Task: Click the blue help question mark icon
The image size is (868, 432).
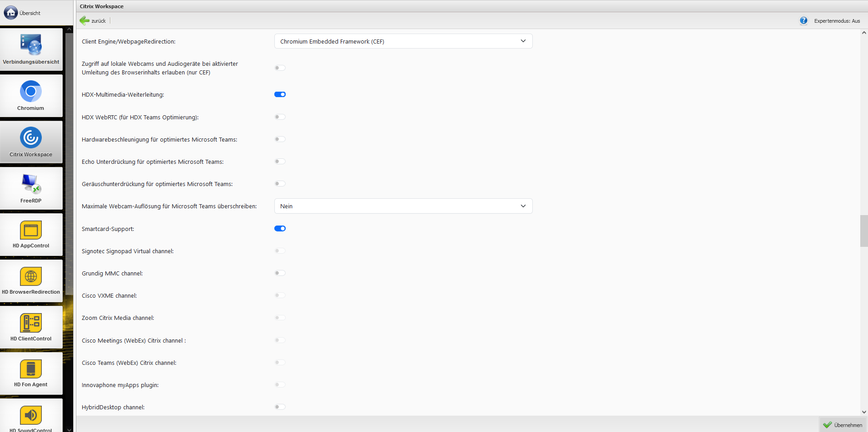Action: coord(804,20)
